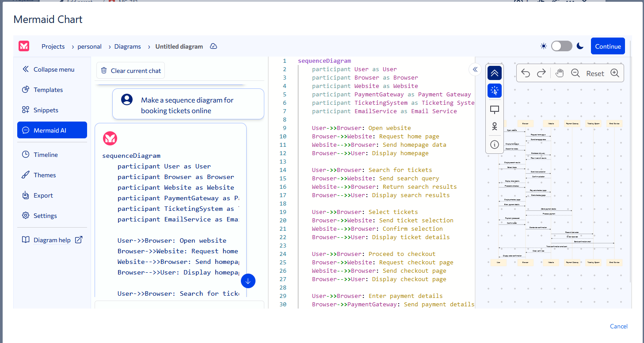
Task: Click Untitled diagram title
Action: click(179, 46)
